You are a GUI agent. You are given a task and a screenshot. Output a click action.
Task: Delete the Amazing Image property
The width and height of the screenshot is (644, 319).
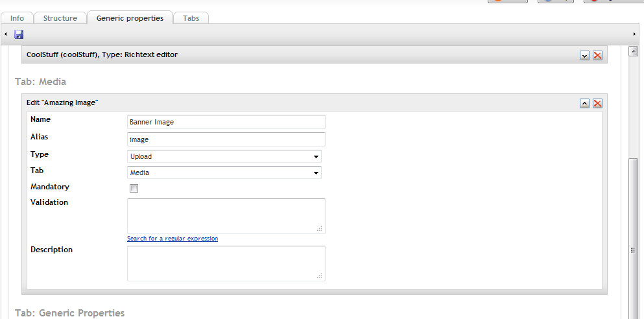597,104
